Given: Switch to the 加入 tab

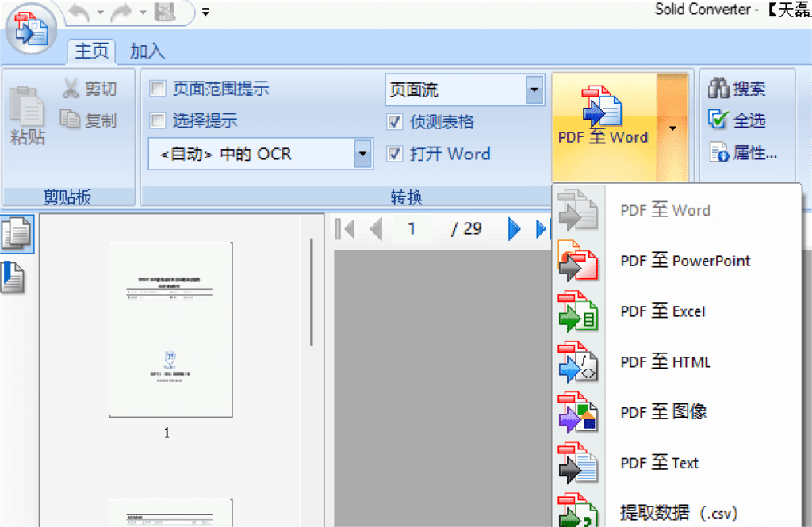Looking at the screenshot, I should [x=147, y=52].
